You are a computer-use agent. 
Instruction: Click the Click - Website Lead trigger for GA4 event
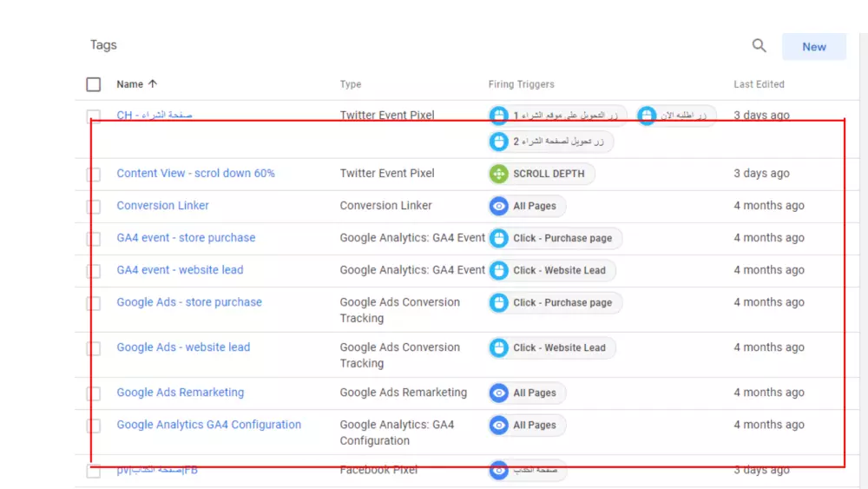[552, 270]
